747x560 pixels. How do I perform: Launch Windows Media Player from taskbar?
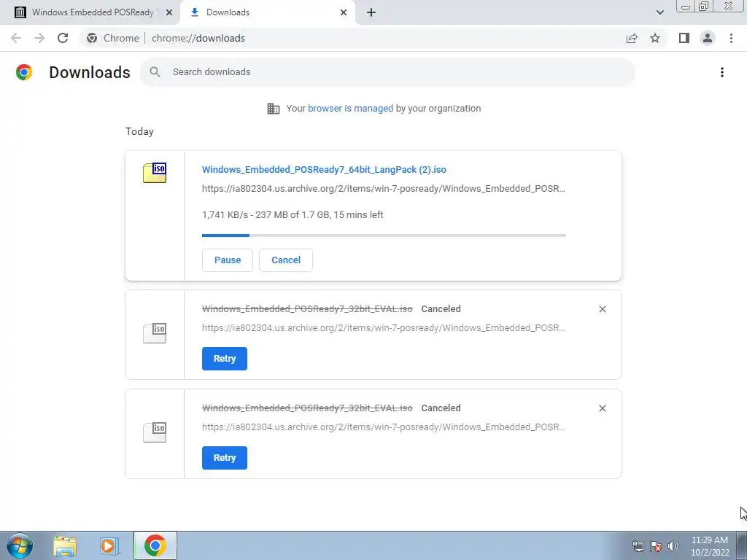(x=109, y=546)
